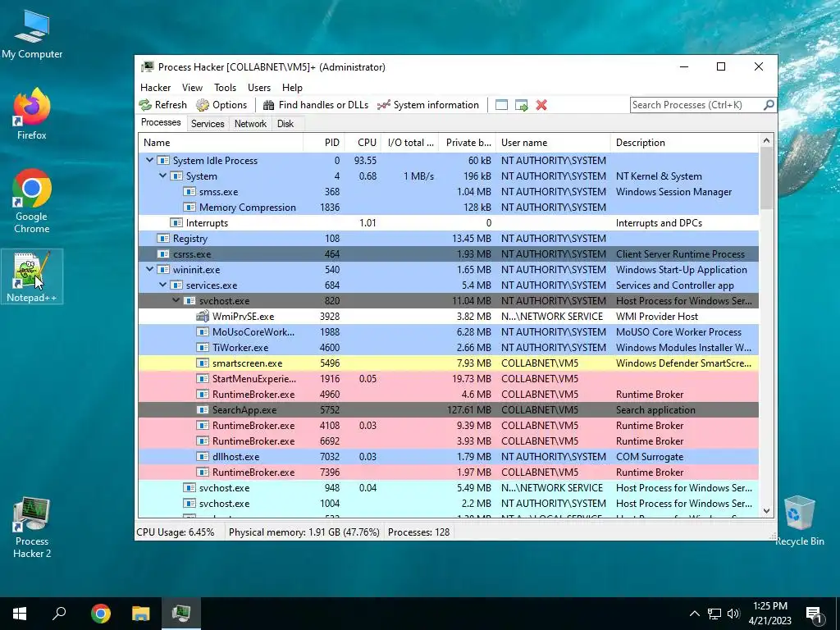This screenshot has width=840, height=630.
Task: Sort by the CPU column header
Action: (363, 143)
